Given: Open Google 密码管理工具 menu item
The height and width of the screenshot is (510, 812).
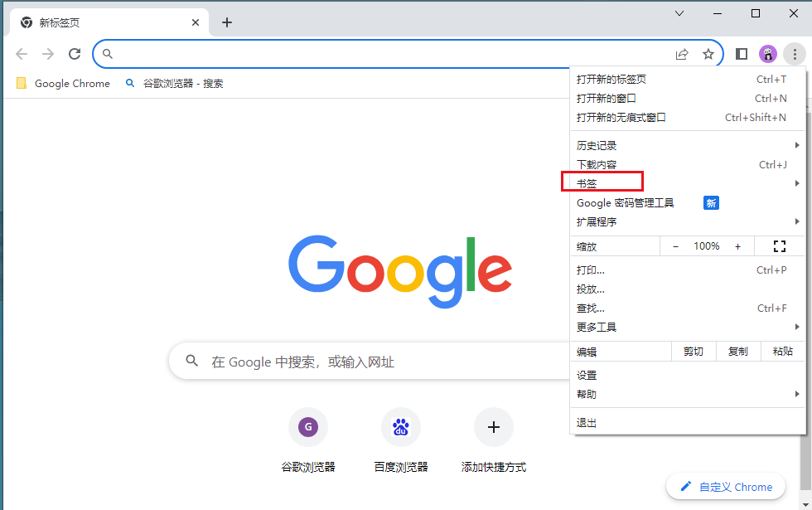Looking at the screenshot, I should (x=688, y=202).
